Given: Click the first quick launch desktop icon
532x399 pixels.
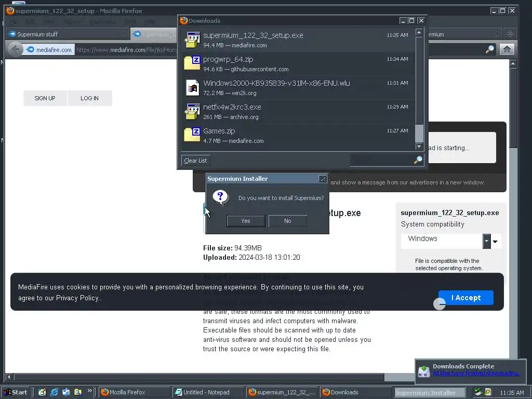Looking at the screenshot, I should click(42, 392).
